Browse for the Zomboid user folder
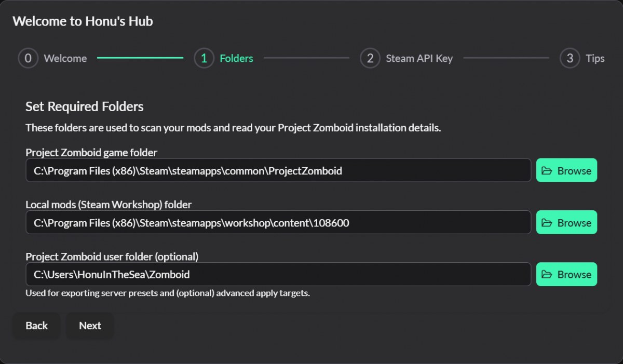This screenshot has width=623, height=364. [566, 274]
